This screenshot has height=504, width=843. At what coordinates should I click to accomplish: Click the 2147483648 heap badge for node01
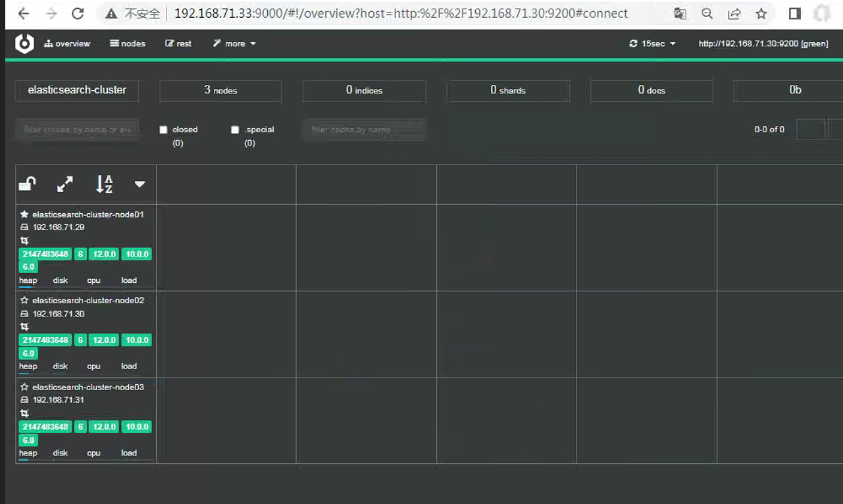pos(45,254)
